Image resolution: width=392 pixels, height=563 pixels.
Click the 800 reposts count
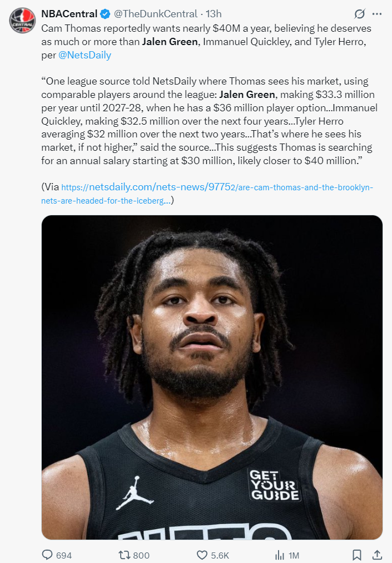click(141, 555)
